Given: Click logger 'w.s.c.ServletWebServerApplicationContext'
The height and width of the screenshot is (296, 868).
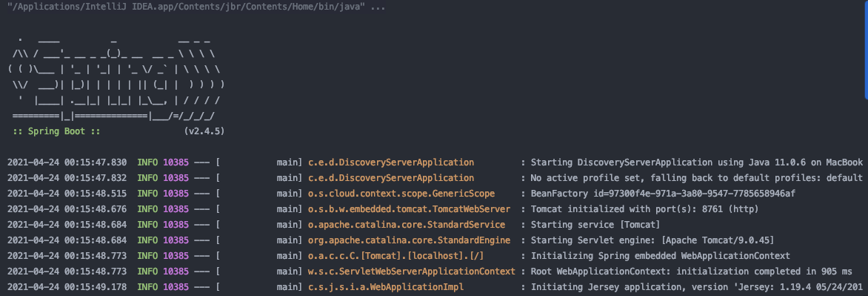Looking at the screenshot, I should 412,272.
